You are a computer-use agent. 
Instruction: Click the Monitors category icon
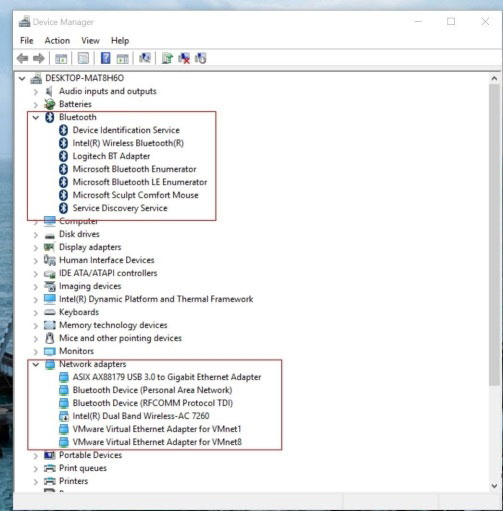click(50, 351)
